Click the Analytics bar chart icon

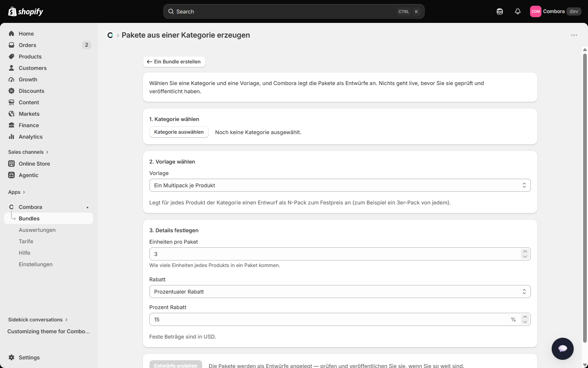(11, 137)
